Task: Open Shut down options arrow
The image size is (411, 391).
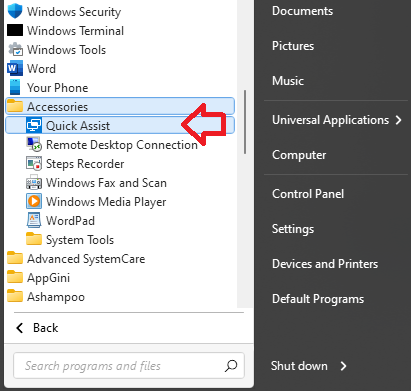Action: [x=343, y=366]
